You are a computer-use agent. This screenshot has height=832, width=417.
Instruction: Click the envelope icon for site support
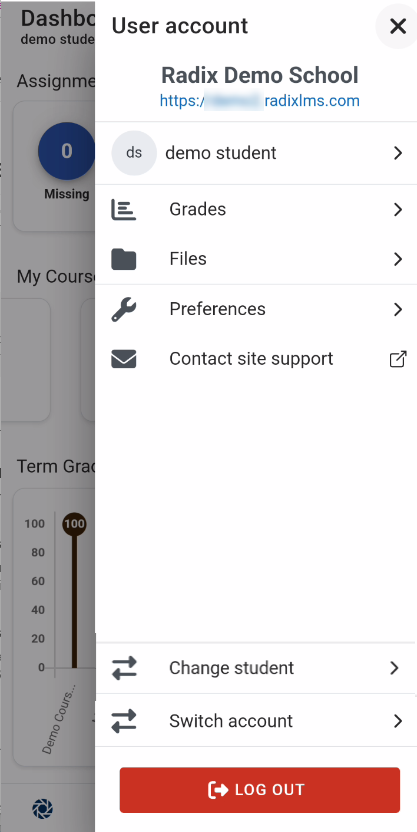click(124, 359)
